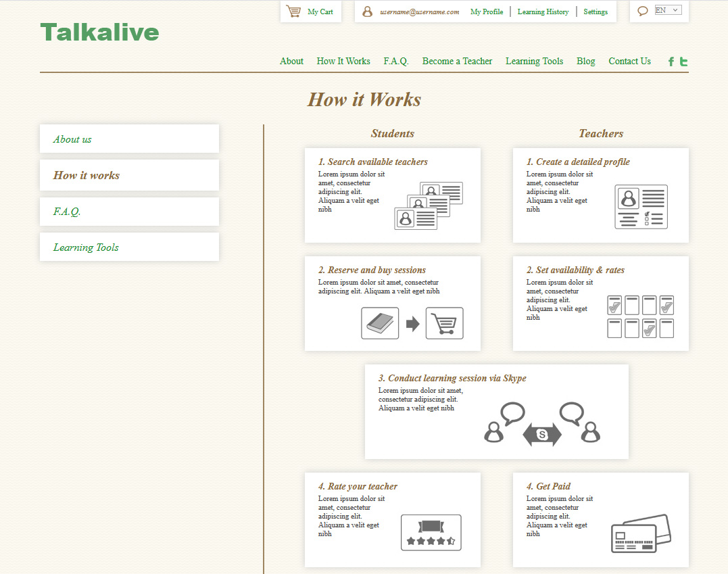Image resolution: width=728 pixels, height=574 pixels.
Task: Click the user avatar icon beside username
Action: [x=368, y=11]
